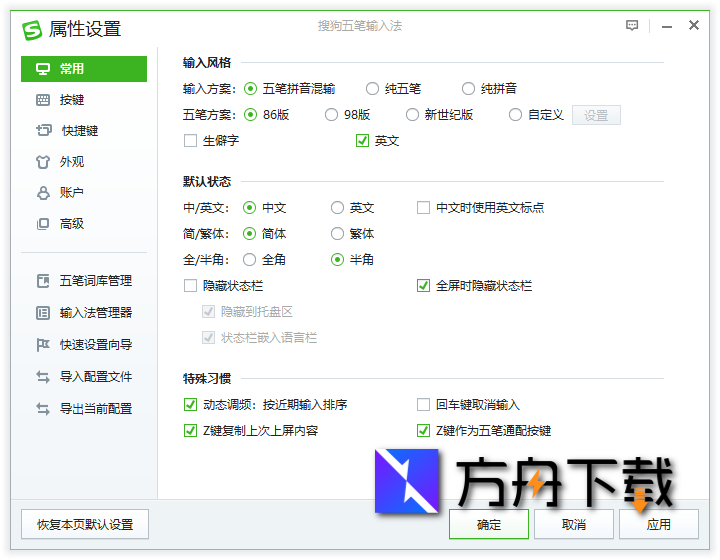Select 中文 as default language
Screen dimensions: 720x560
249,208
